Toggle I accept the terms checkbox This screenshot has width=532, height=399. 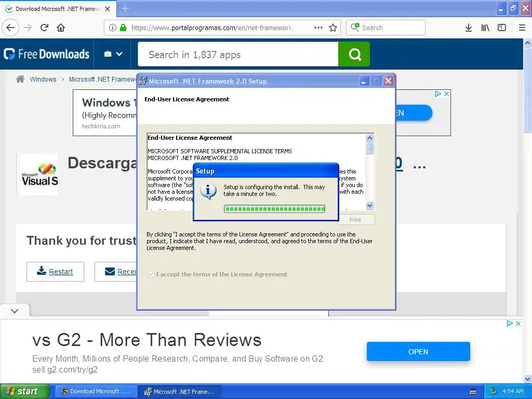click(x=151, y=274)
